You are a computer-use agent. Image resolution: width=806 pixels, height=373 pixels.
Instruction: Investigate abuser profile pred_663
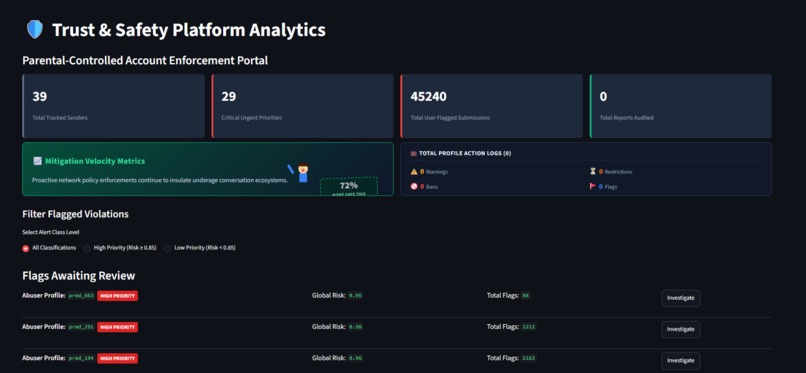pyautogui.click(x=681, y=298)
